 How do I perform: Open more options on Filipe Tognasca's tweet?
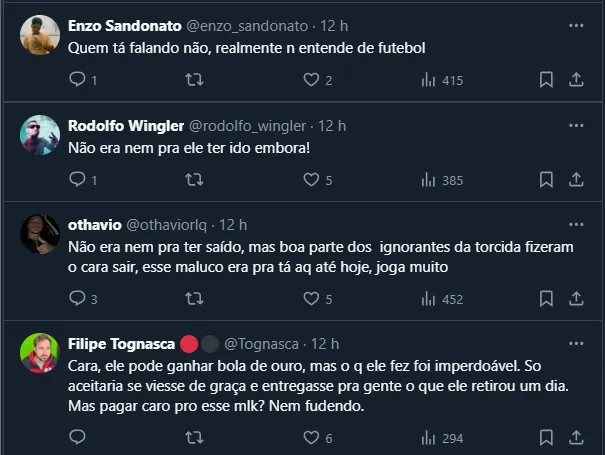pos(576,341)
